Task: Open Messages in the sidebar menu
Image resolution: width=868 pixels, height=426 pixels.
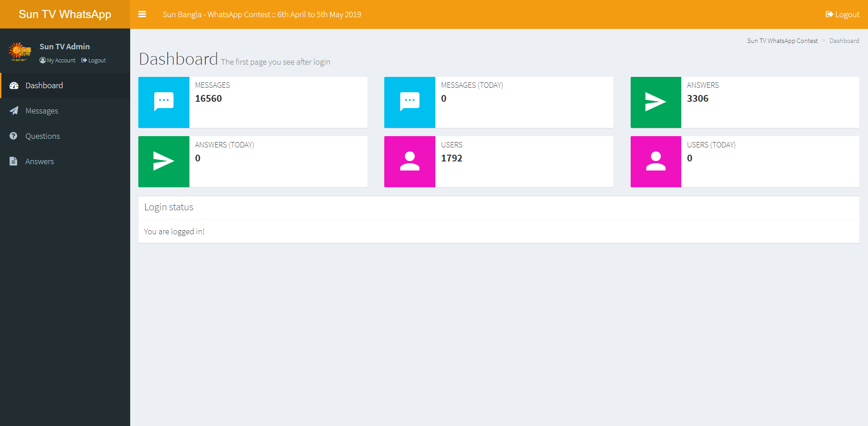Action: click(x=42, y=111)
